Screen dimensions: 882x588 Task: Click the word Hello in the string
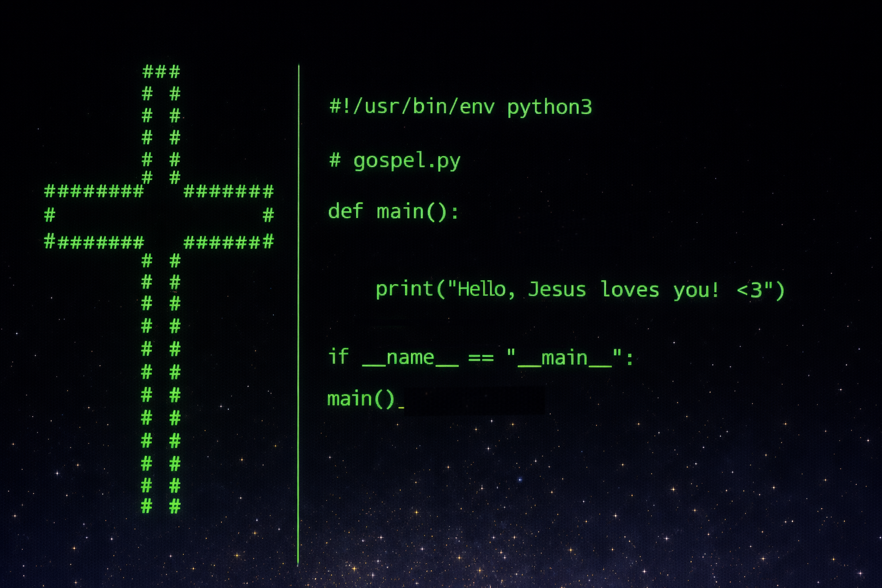tap(481, 289)
